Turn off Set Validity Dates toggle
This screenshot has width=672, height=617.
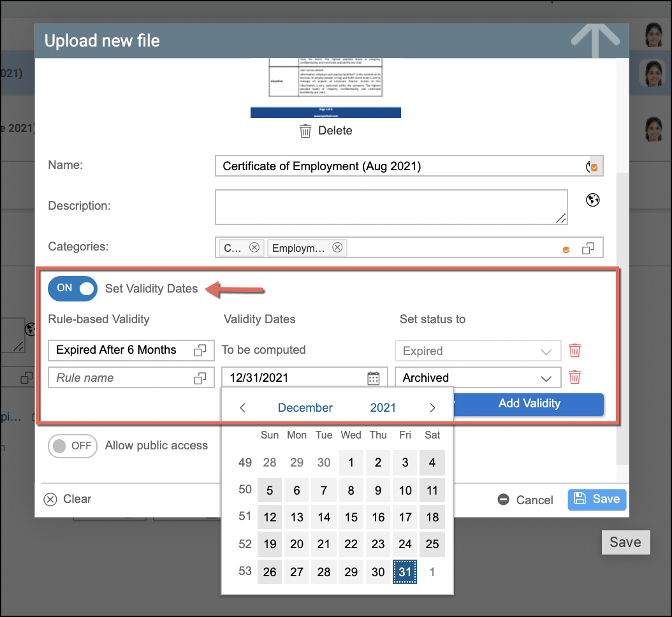coord(73,288)
